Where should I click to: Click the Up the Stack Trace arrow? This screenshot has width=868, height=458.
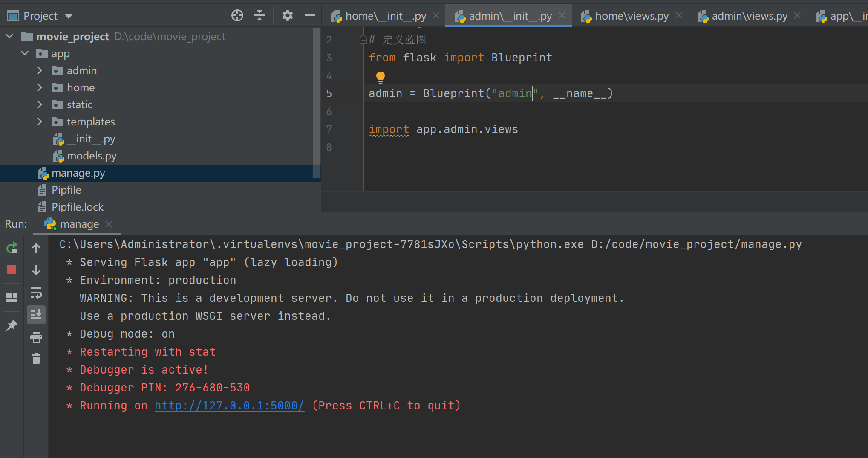point(36,248)
